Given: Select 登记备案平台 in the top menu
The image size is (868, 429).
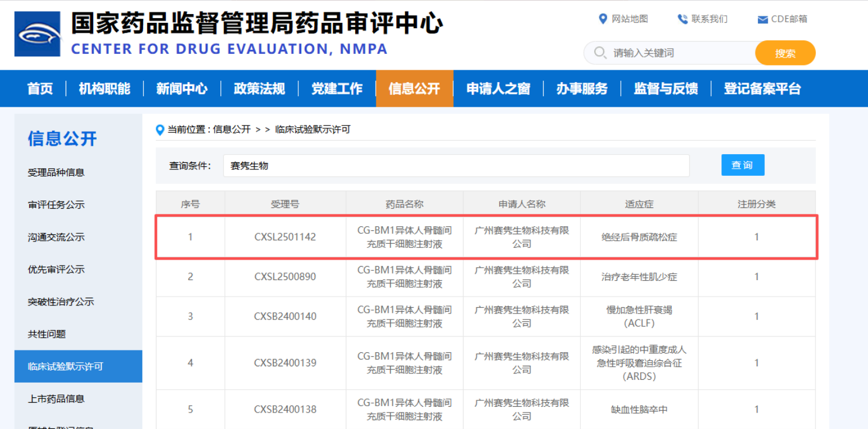Looking at the screenshot, I should click(762, 88).
